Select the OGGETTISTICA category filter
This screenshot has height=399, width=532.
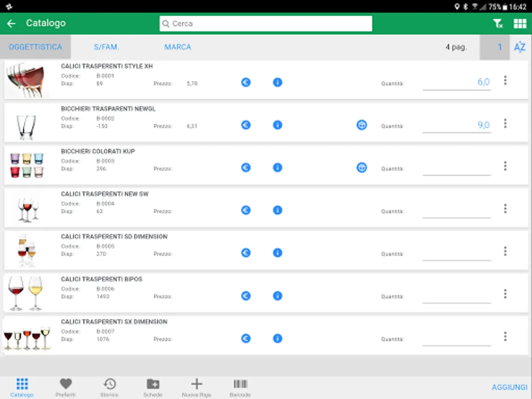pos(35,47)
